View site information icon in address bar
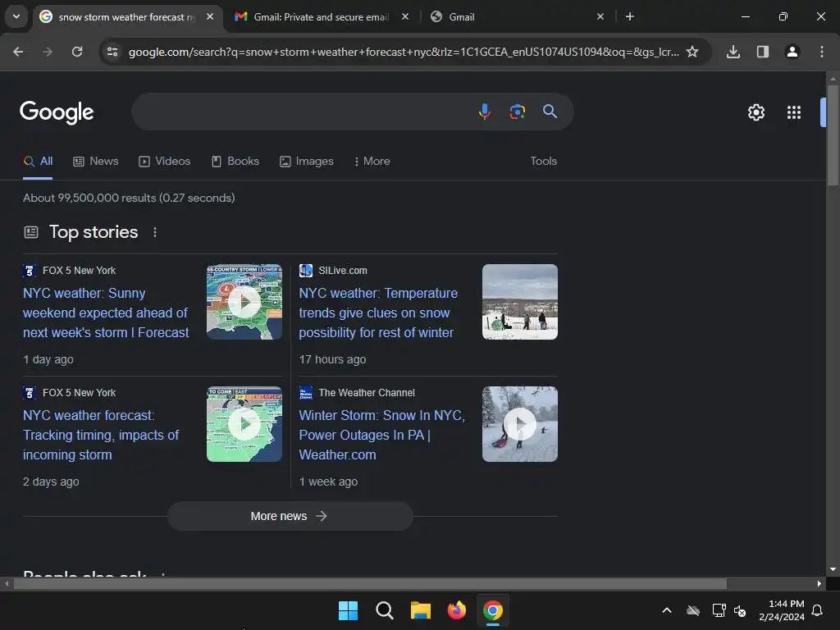Image resolution: width=840 pixels, height=630 pixels. tap(112, 52)
